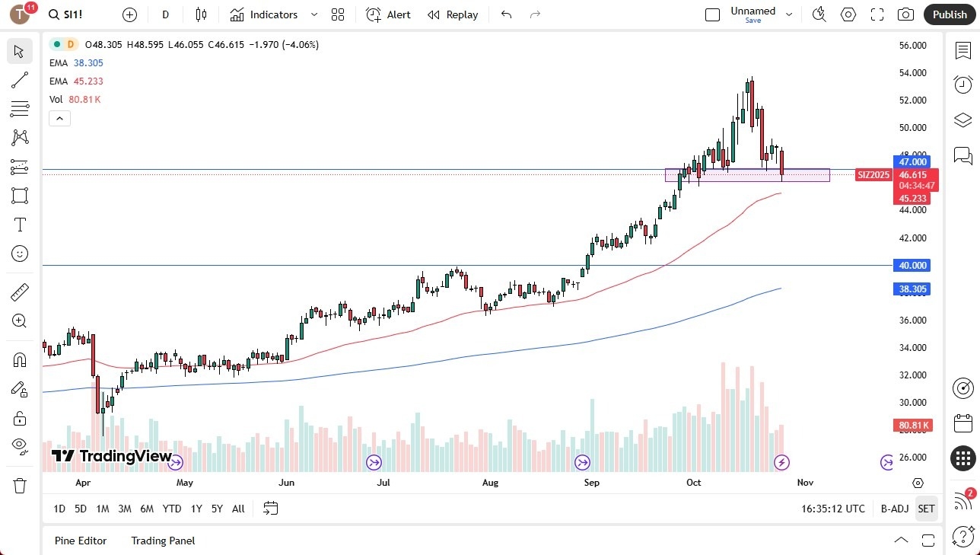This screenshot has height=555, width=980.
Task: Activate the Zoom In tool
Action: (x=20, y=321)
